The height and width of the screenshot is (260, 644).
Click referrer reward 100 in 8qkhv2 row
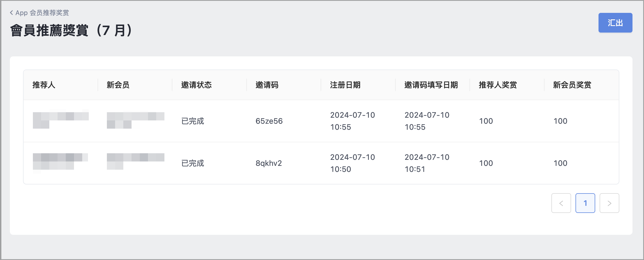pyautogui.click(x=486, y=163)
